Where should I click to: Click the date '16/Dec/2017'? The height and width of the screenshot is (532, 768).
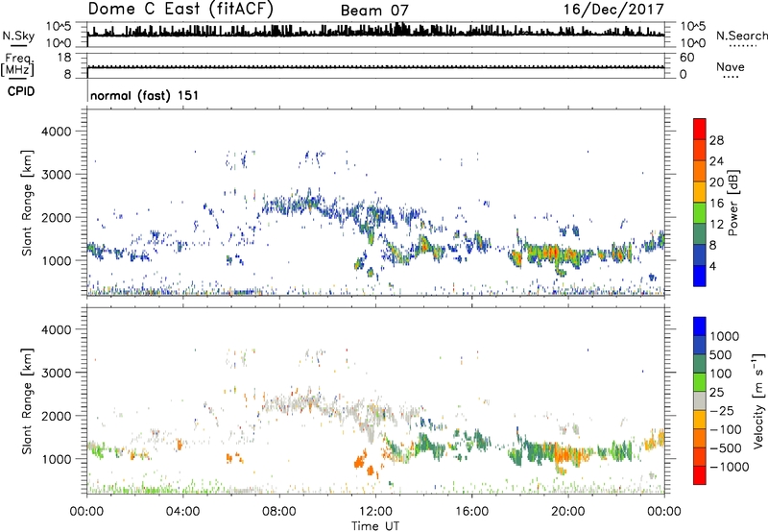(613, 10)
